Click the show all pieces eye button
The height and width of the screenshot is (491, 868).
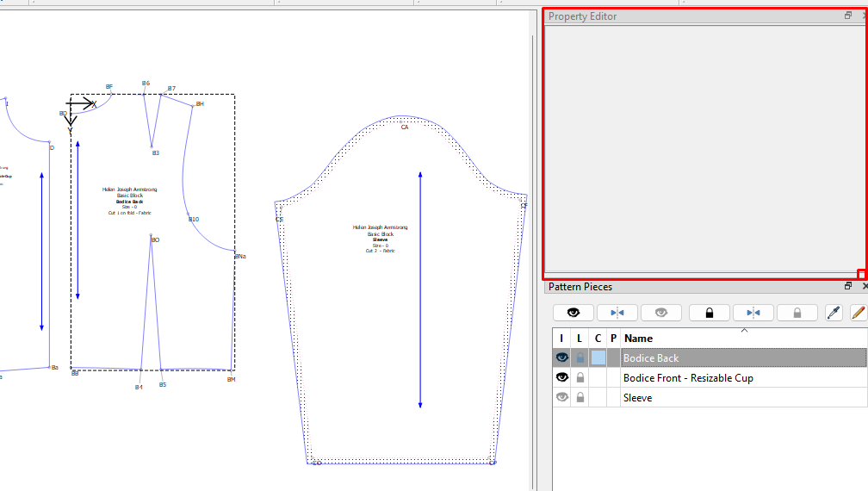(x=573, y=313)
